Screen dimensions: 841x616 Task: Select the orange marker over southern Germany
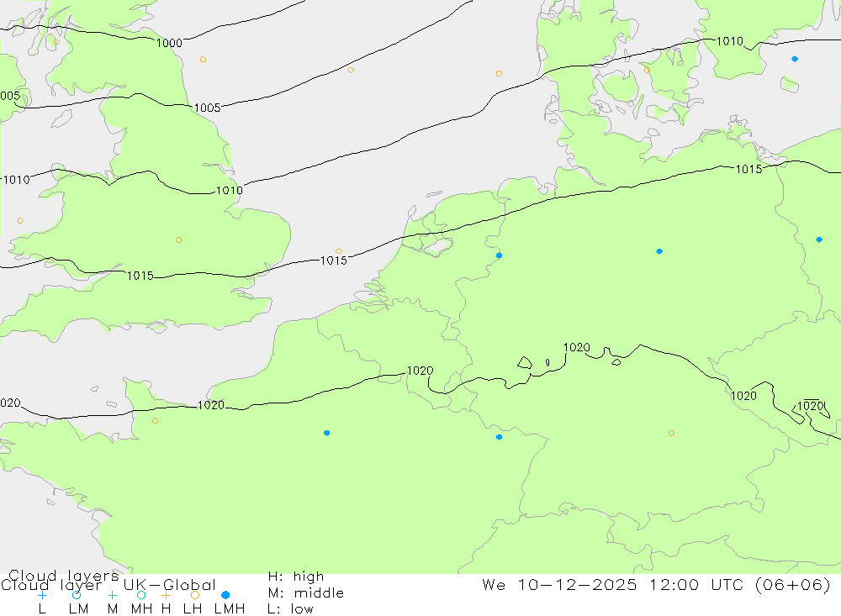(x=671, y=433)
